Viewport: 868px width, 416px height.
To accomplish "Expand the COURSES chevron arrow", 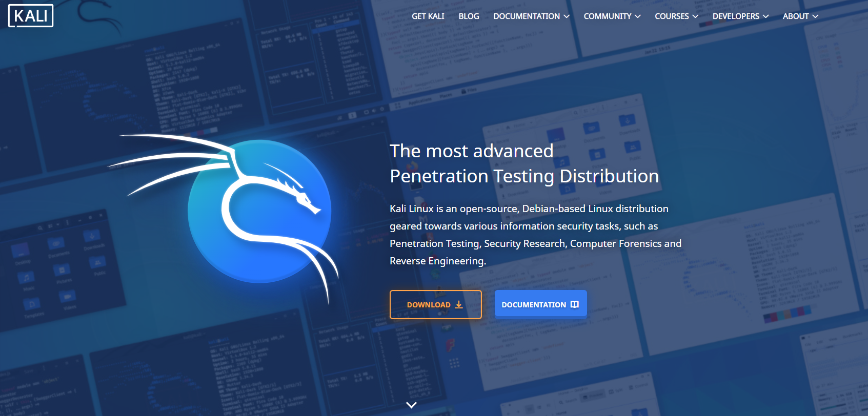I will (x=695, y=16).
